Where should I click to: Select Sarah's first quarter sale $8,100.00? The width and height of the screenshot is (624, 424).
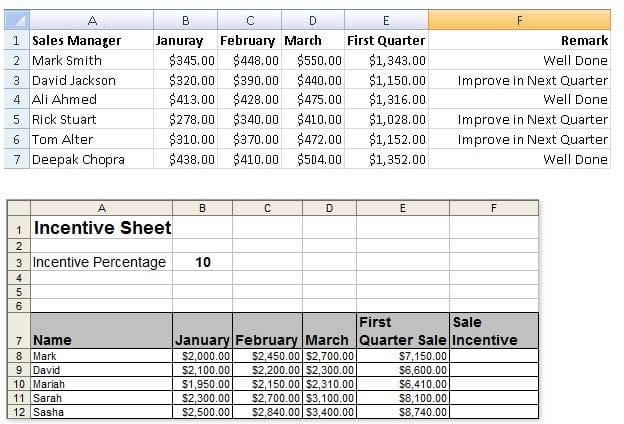point(402,397)
